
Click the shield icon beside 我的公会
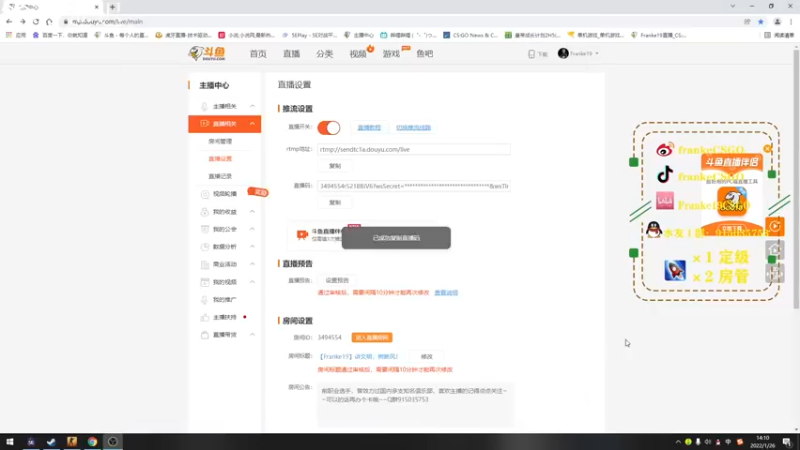click(x=205, y=229)
